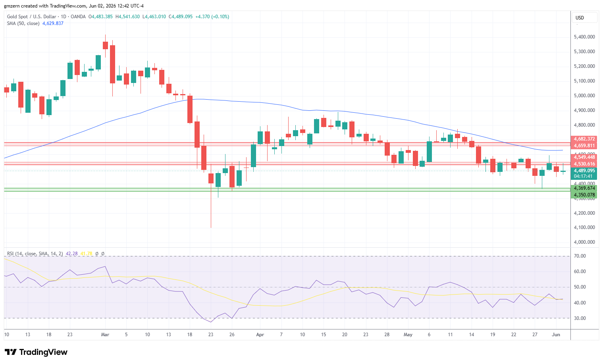The height and width of the screenshot is (364, 603).
Task: Click the TradingView logo at bottom left
Action: point(36,352)
